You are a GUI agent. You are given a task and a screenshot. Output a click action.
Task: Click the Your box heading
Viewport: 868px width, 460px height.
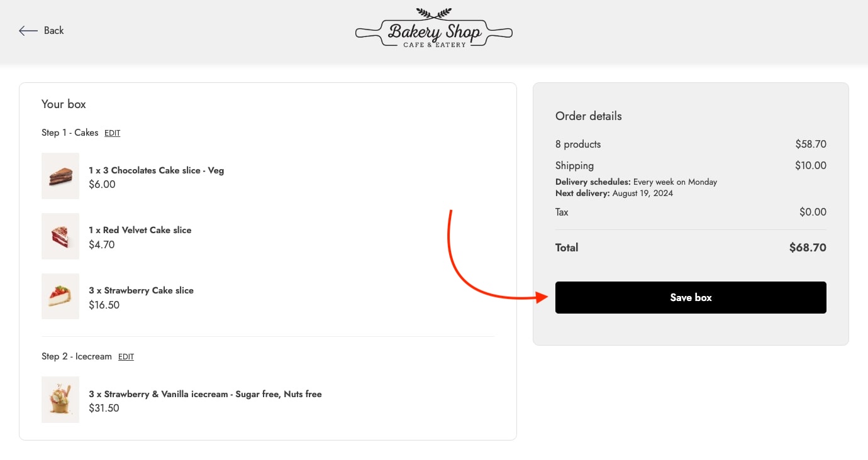click(x=64, y=104)
